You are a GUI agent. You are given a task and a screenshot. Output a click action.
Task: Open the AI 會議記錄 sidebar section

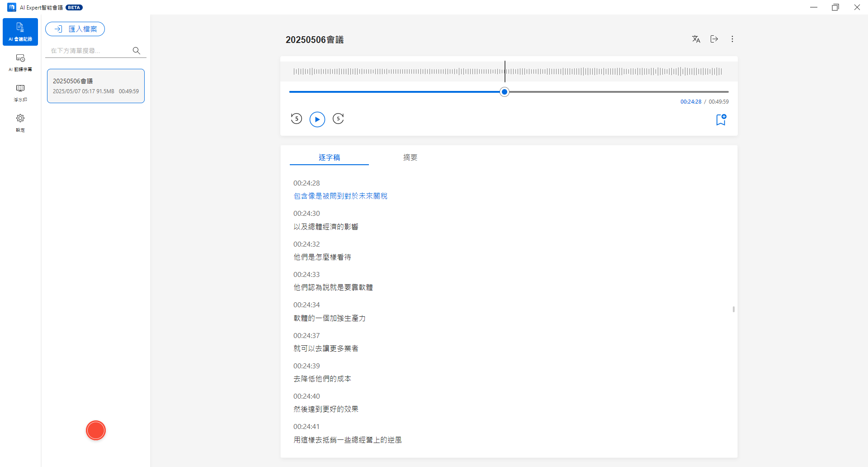coord(20,32)
